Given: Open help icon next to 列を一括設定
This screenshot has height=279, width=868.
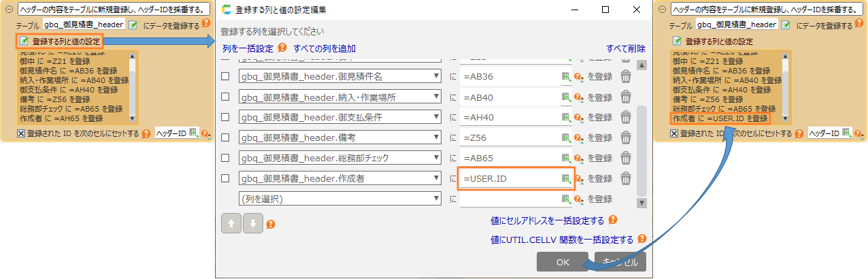Looking at the screenshot, I should pyautogui.click(x=282, y=48).
